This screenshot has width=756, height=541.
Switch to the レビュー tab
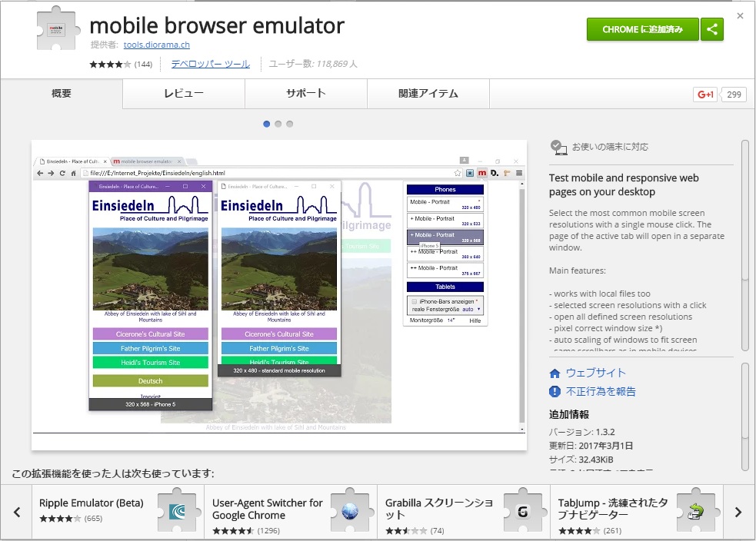coord(184,94)
